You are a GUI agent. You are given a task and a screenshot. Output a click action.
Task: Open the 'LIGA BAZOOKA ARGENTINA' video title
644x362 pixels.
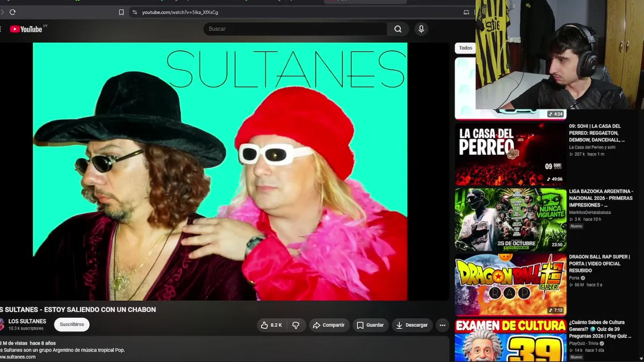tap(601, 198)
